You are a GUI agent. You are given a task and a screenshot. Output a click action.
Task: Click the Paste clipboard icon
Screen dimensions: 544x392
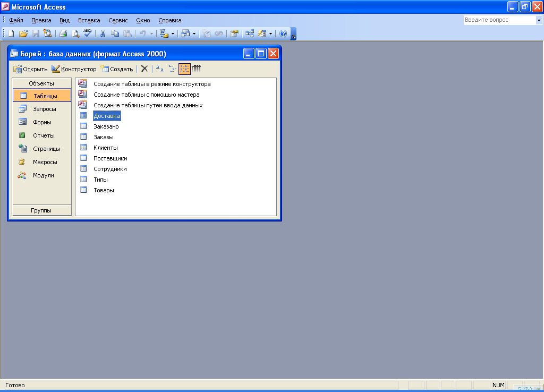click(x=127, y=33)
